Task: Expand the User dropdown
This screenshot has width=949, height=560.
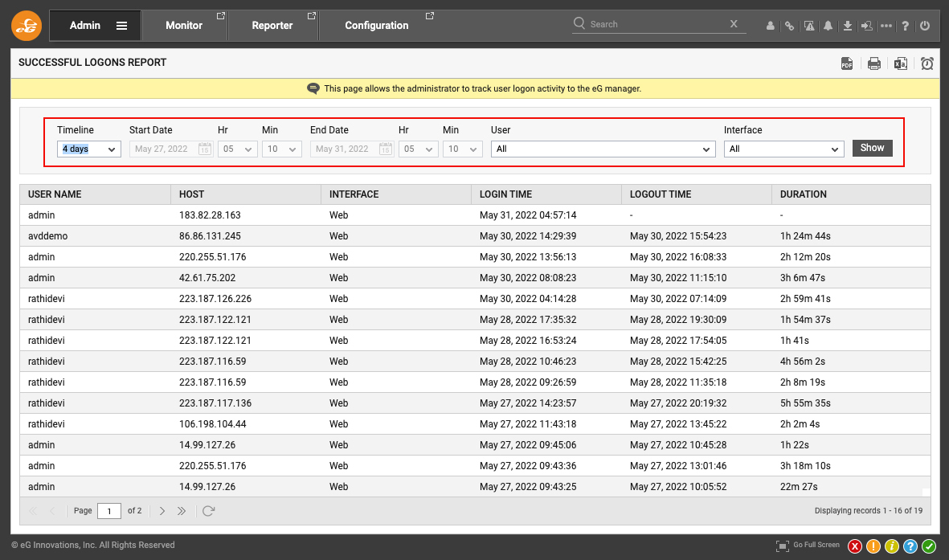Action: pos(603,149)
